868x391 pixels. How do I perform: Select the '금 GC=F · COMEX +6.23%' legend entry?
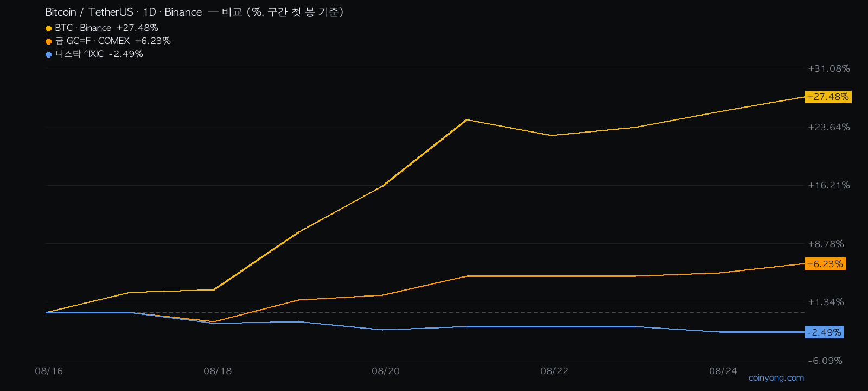108,41
